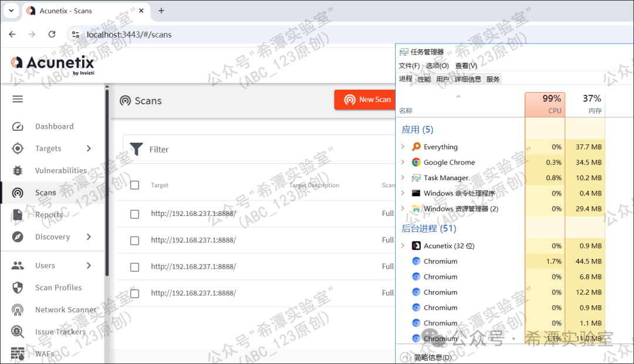Check the third 192.168.237.1:8888 scan row checkbox

(134, 267)
